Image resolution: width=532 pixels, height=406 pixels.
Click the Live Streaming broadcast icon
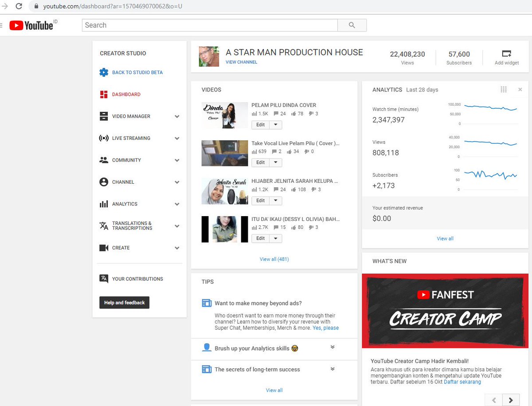pyautogui.click(x=104, y=138)
